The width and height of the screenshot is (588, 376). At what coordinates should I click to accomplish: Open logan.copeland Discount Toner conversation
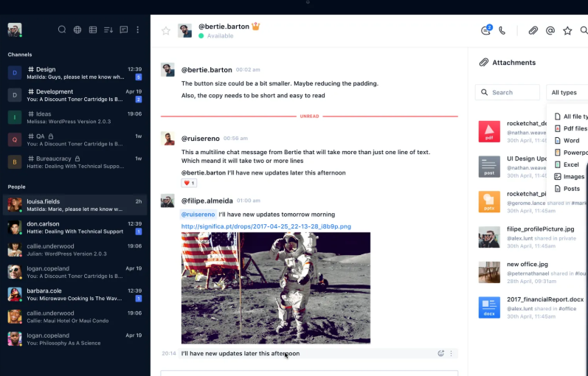(x=75, y=272)
